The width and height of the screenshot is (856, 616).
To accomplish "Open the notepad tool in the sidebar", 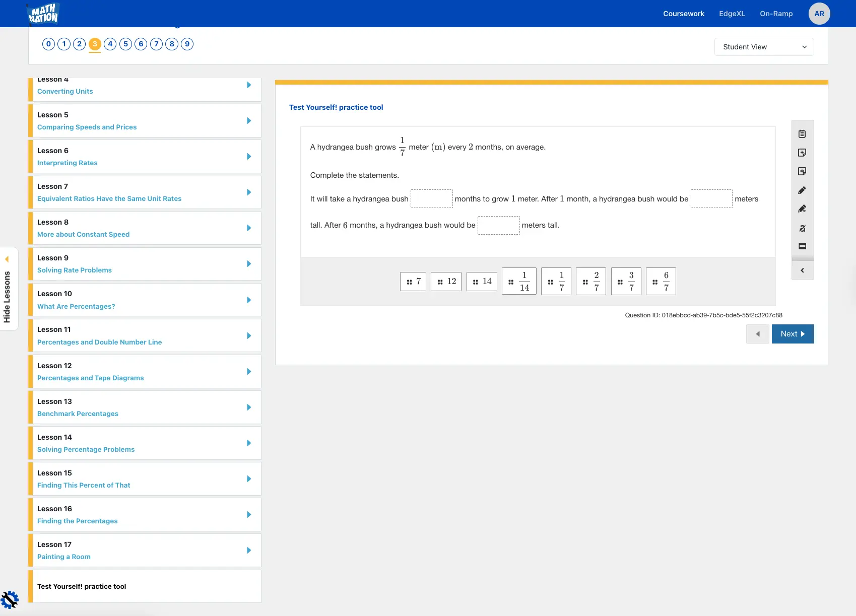I will [x=802, y=134].
